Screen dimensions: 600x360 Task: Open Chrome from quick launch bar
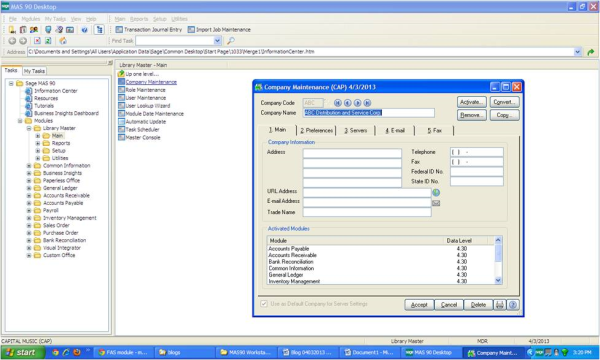(55, 352)
